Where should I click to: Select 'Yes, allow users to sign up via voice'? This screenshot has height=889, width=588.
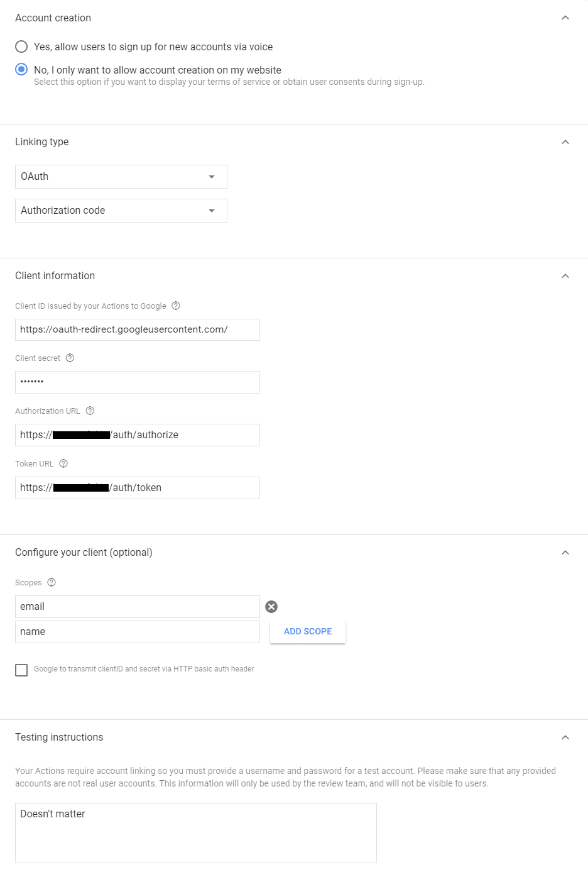click(x=21, y=47)
